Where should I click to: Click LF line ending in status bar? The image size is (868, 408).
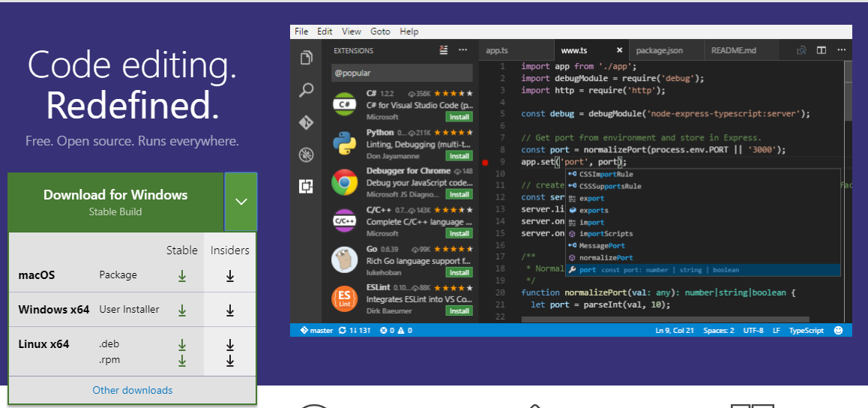(x=777, y=331)
